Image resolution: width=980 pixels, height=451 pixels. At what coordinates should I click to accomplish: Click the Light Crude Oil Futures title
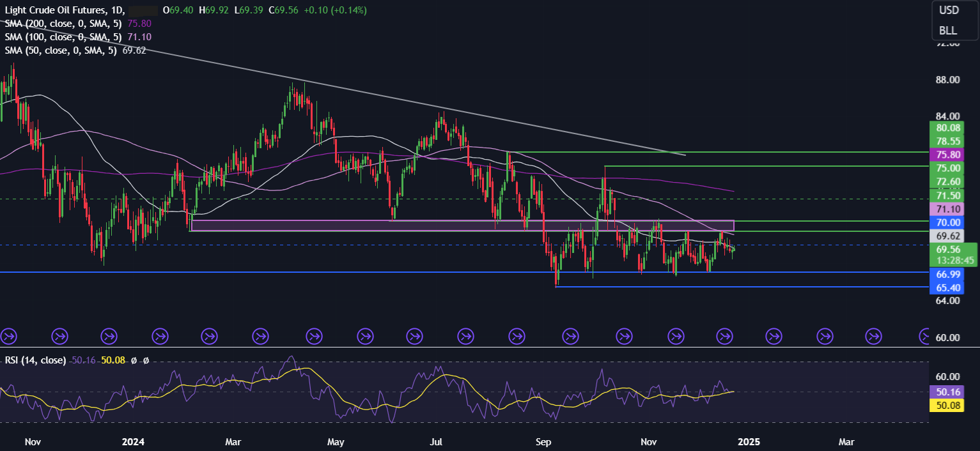(x=54, y=10)
